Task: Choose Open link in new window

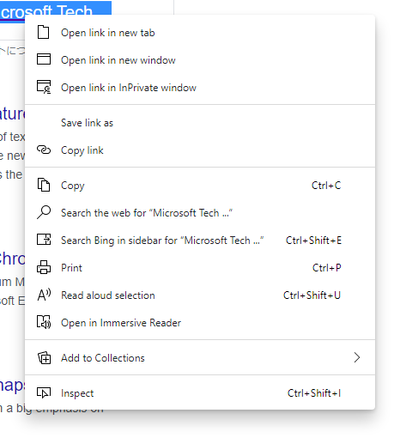Action: click(200, 60)
